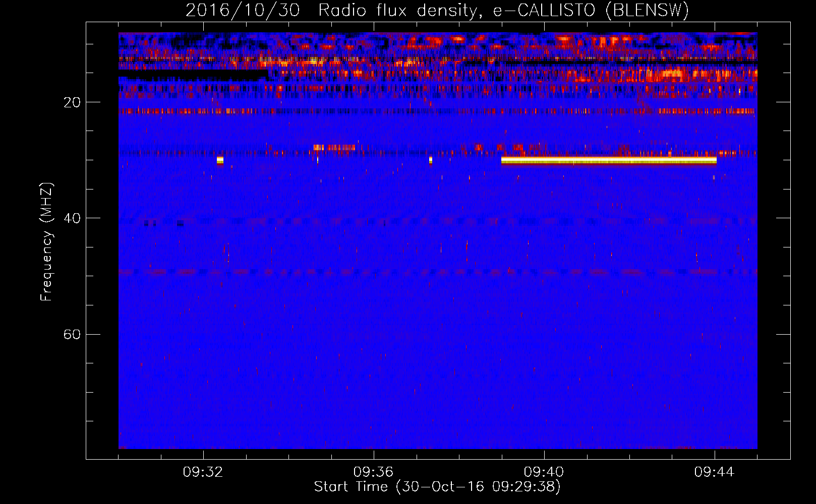Screen dimensions: 816x504
Task: Click the 'Start Time (30-Oct-16 09:29:38)' axis label
Action: 437,487
